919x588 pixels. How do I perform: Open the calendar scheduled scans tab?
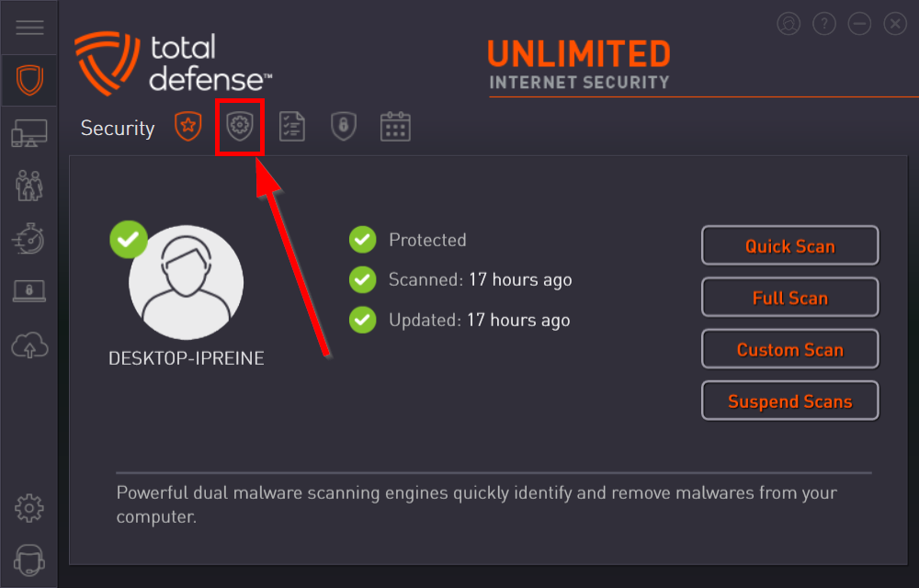click(x=395, y=127)
